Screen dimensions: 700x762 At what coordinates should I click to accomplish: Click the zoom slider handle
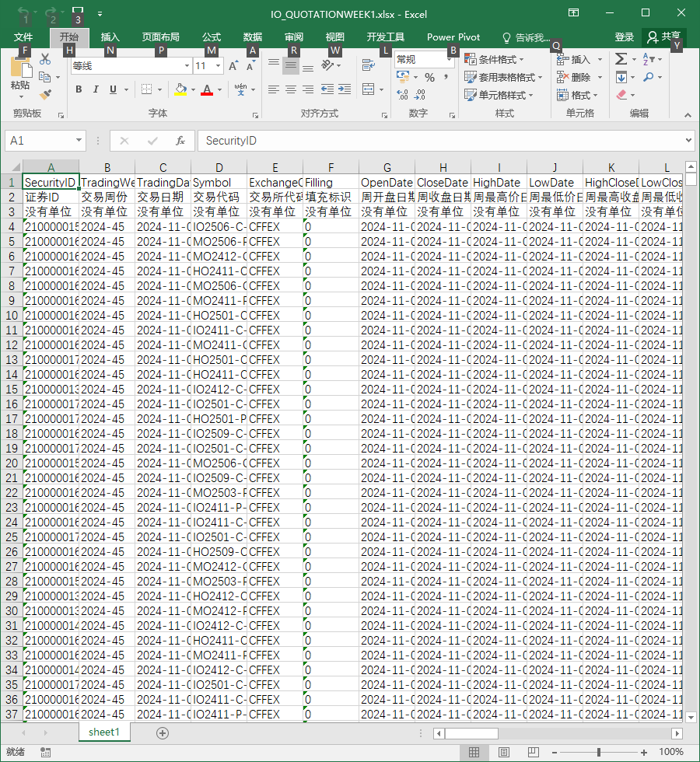point(598,753)
